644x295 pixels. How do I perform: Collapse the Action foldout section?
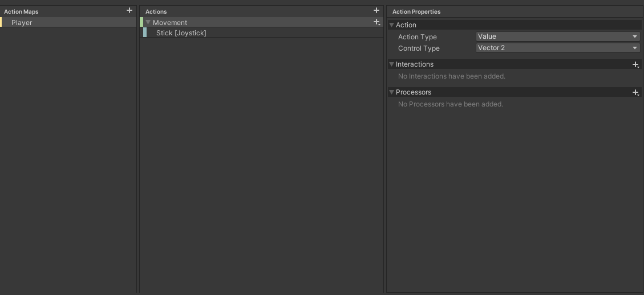point(391,25)
